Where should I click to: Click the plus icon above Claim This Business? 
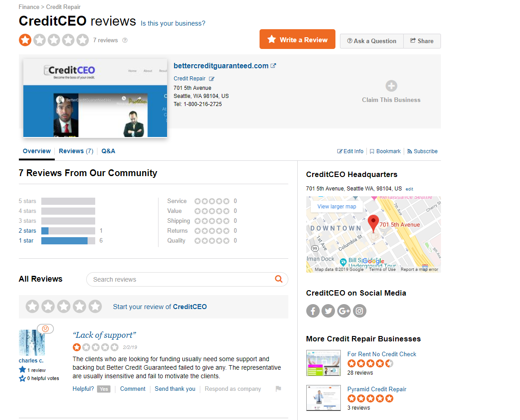pos(391,86)
